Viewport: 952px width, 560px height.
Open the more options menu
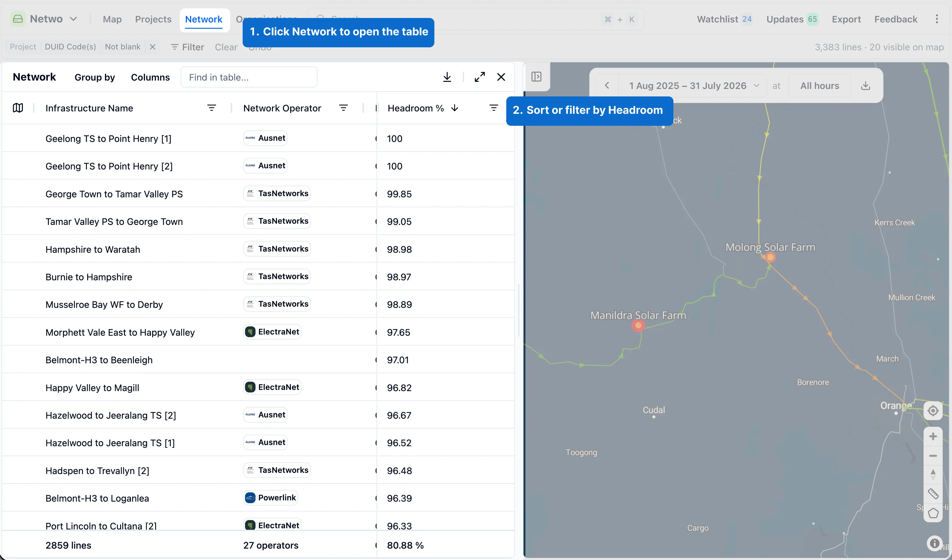point(937,19)
